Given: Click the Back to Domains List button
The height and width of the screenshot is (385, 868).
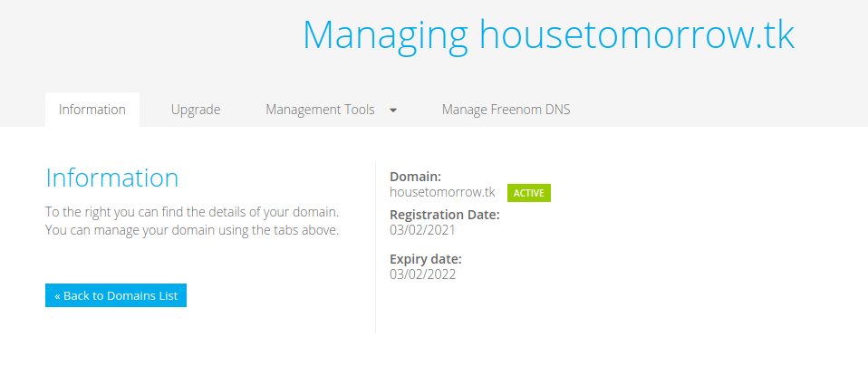Looking at the screenshot, I should coord(116,295).
